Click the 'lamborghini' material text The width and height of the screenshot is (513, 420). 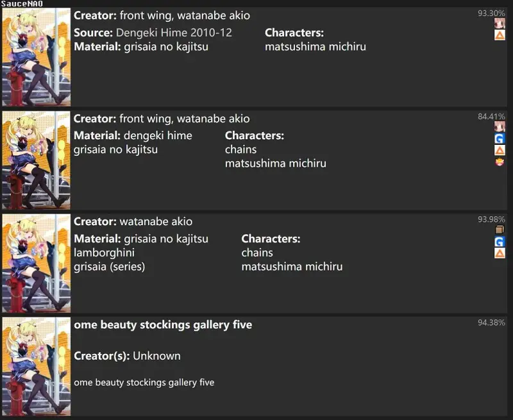tap(104, 253)
